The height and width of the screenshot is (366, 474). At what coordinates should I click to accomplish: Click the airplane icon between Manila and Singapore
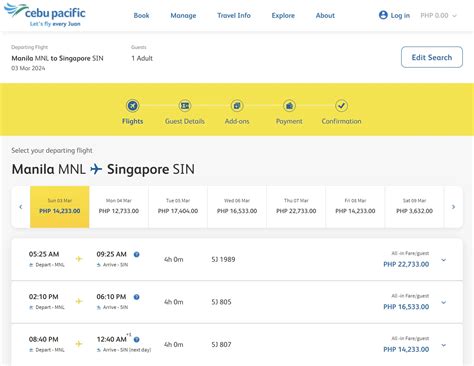click(96, 169)
